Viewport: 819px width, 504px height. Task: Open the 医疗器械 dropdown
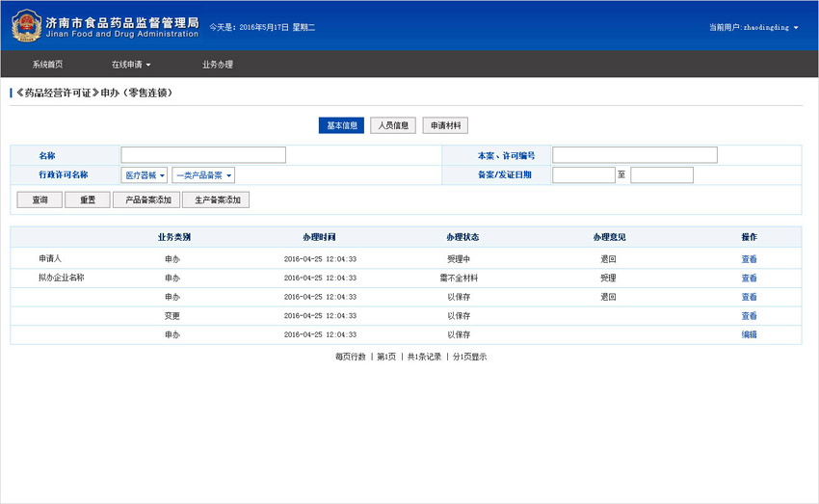(145, 175)
